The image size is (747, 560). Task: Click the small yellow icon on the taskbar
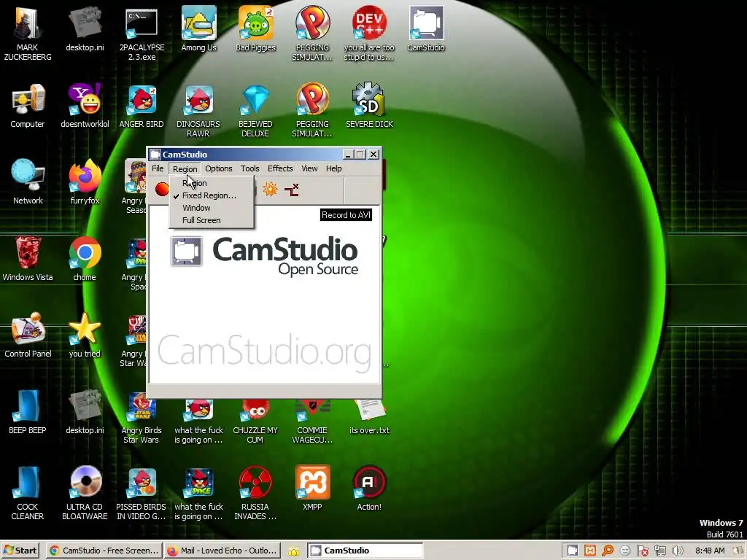[x=294, y=551]
